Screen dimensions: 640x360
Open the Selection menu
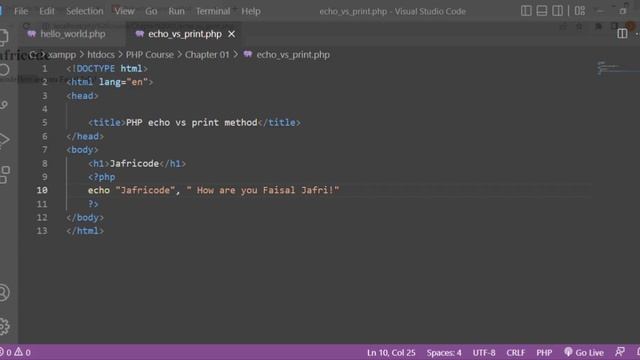[84, 11]
